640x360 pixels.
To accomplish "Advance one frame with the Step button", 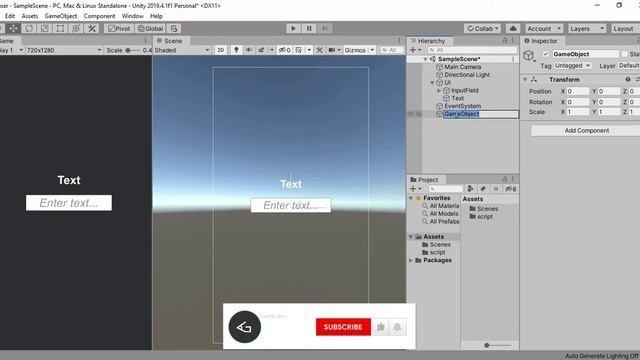I will tap(325, 28).
